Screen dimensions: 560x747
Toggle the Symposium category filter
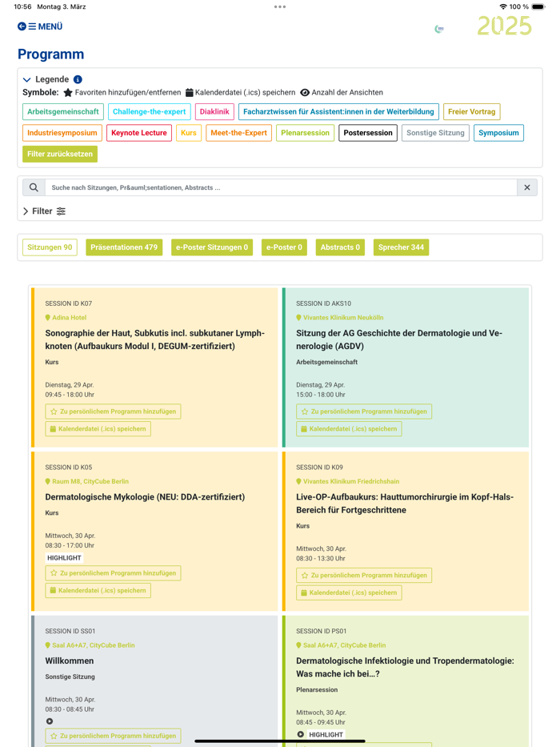click(498, 133)
